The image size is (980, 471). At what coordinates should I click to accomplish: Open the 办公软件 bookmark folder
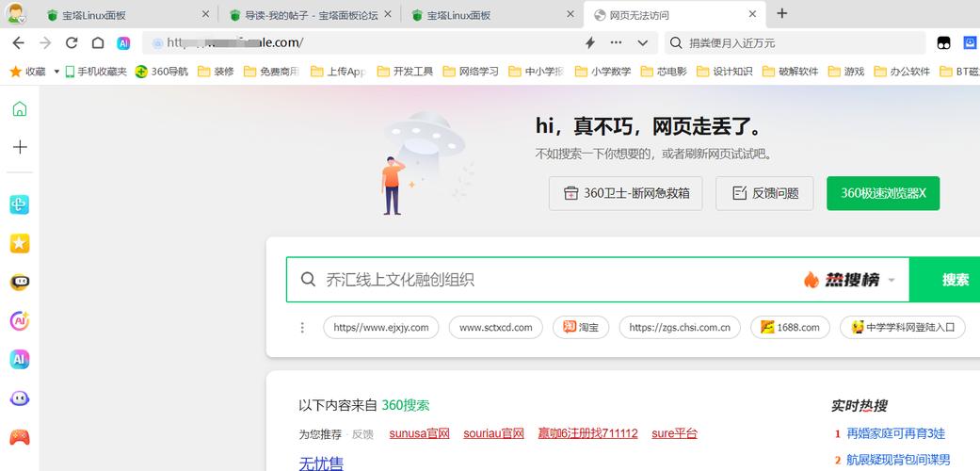[902, 72]
